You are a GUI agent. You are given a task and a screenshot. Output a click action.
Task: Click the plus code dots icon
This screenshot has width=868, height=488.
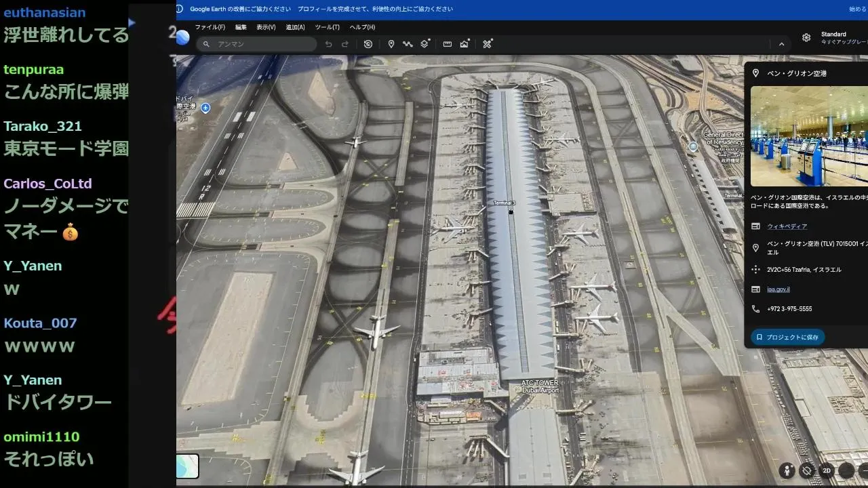click(755, 270)
